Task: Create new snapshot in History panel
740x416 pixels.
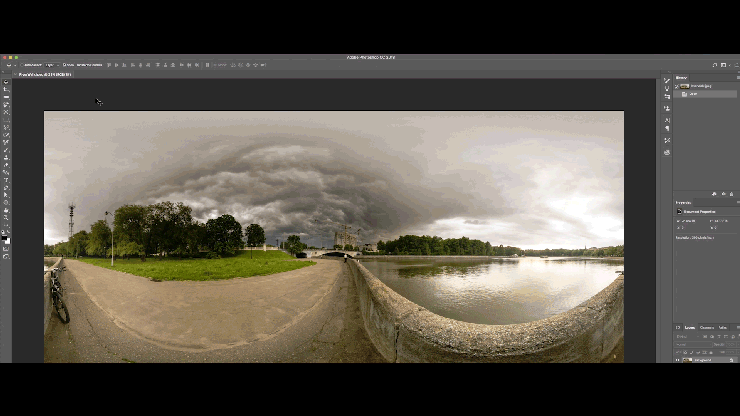Action: 721,194
